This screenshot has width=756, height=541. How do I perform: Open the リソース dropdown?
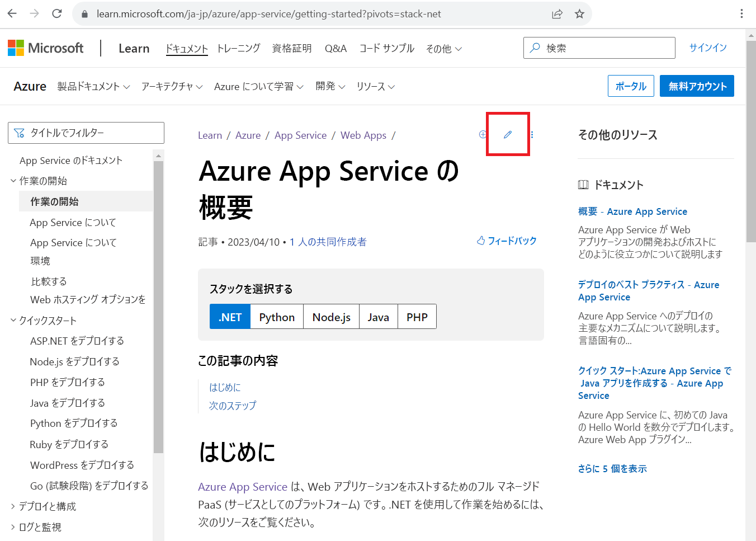coord(376,86)
